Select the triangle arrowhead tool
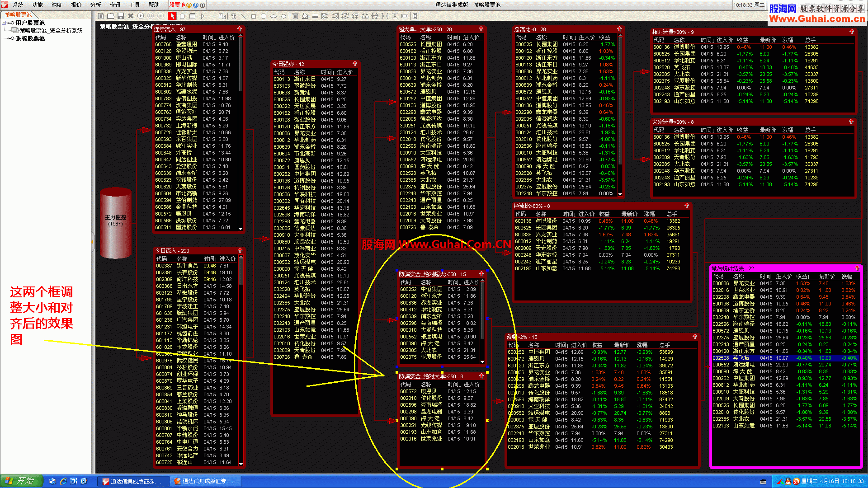The height and width of the screenshot is (488, 868). 202,16
